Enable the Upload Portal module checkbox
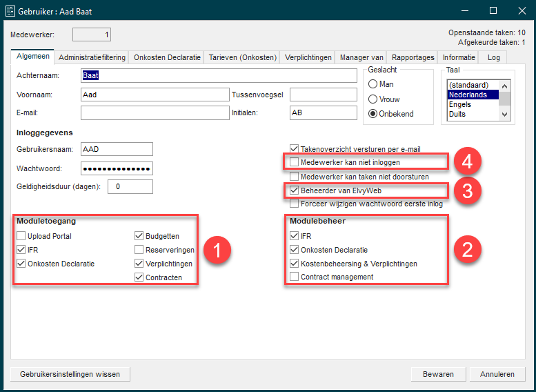The height and width of the screenshot is (392, 536). coord(21,236)
